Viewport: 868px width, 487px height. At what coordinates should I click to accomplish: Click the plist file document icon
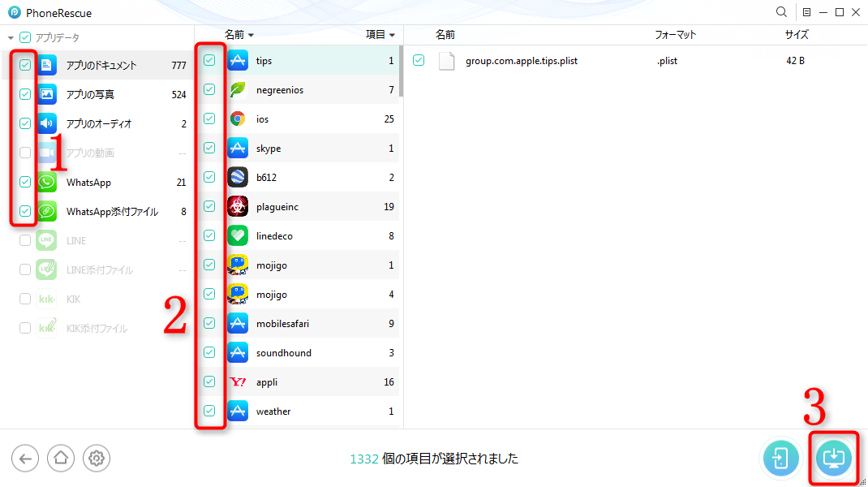tap(446, 61)
